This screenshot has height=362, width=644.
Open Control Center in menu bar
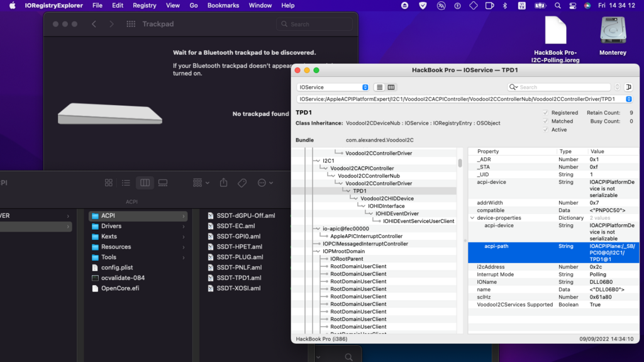coord(570,6)
